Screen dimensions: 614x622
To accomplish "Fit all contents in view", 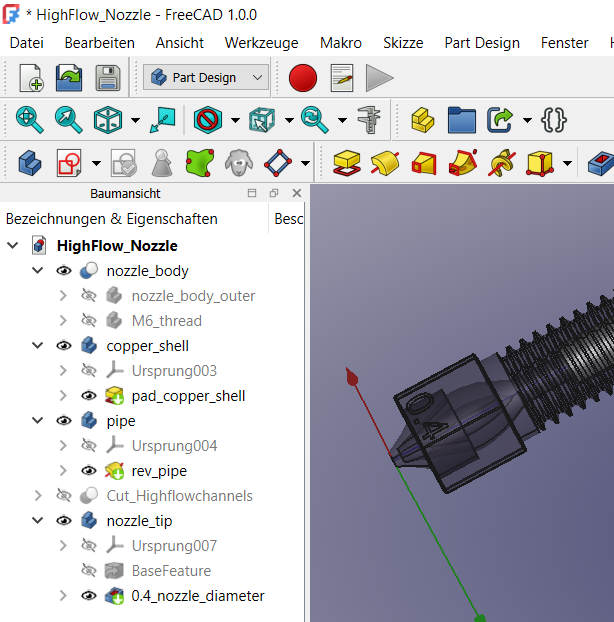I will pos(29,120).
